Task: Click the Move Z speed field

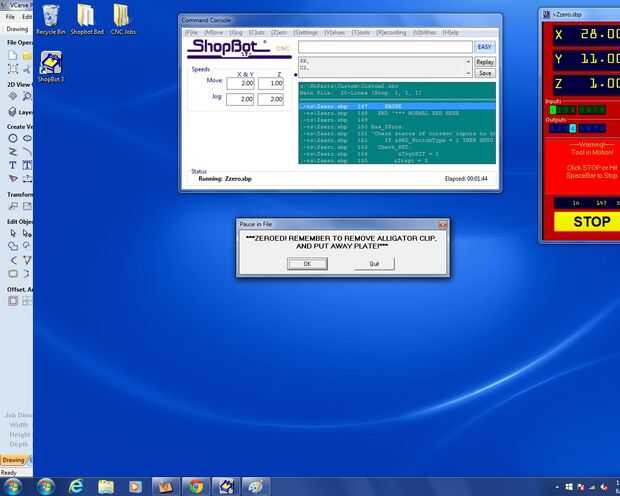Action: tap(270, 83)
